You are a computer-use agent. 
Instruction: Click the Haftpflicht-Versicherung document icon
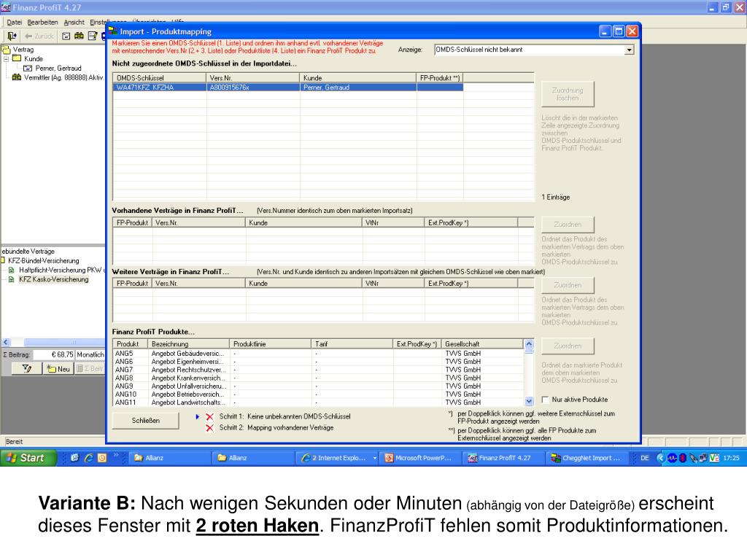coord(12,270)
